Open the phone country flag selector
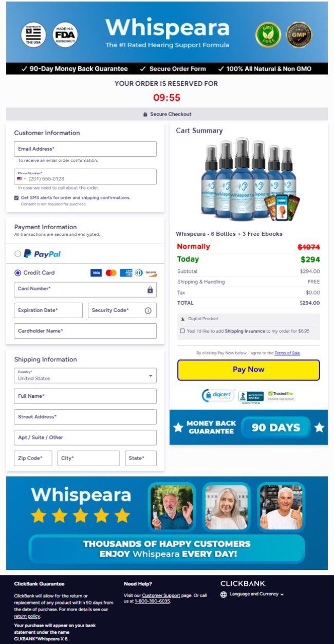Viewport: 334px width, 644px height. pyautogui.click(x=21, y=179)
